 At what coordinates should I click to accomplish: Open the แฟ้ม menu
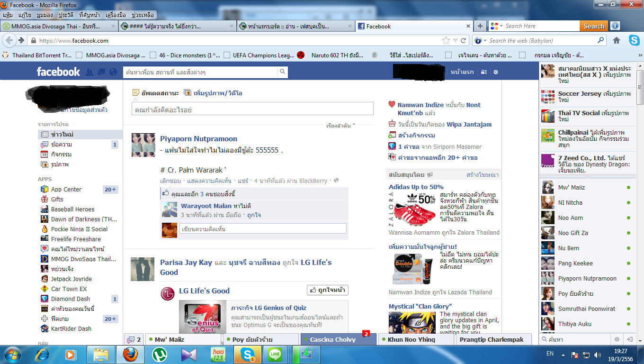pyautogui.click(x=8, y=15)
